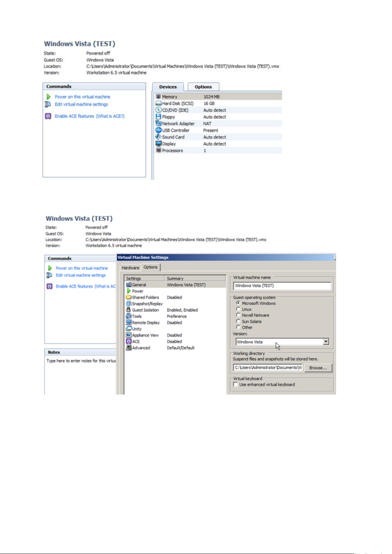Screen dimensions: 392x554
Task: Click the CD/DVD (IDE) disc icon
Action: click(159, 110)
